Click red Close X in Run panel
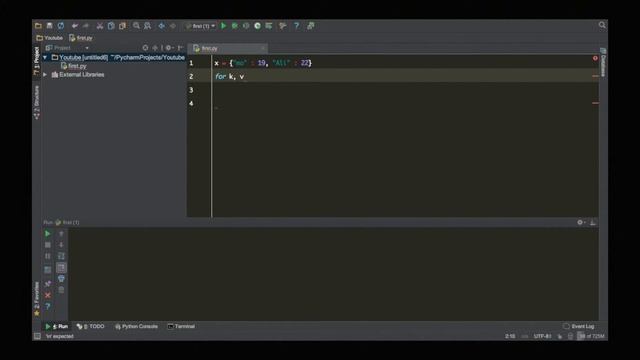This screenshot has height=360, width=640. 47,295
